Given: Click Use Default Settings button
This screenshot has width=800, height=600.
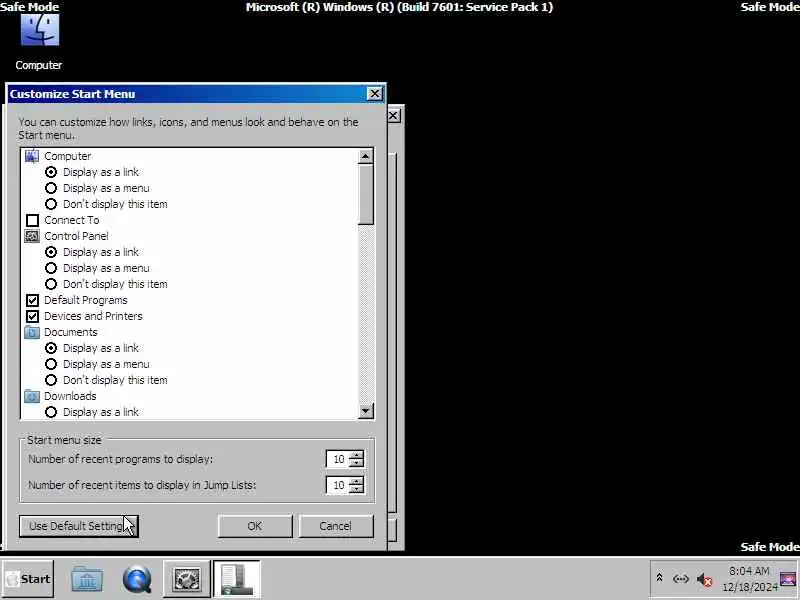Looking at the screenshot, I should [x=79, y=526].
